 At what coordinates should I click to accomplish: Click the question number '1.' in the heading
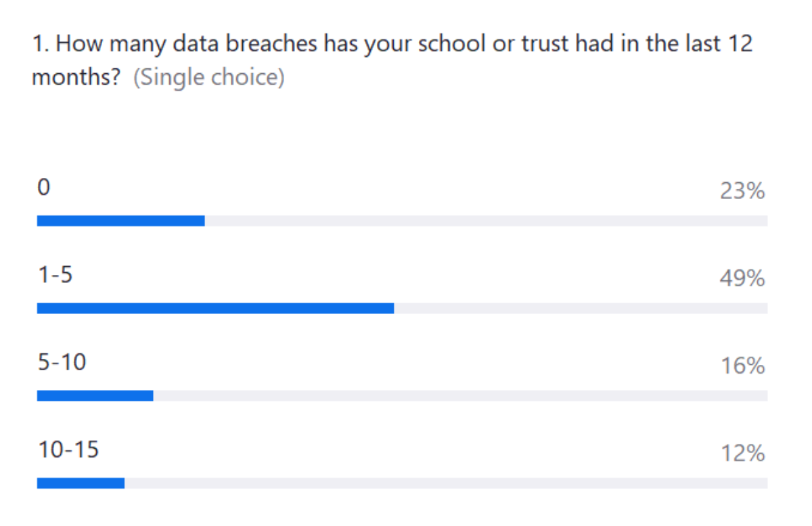40,45
